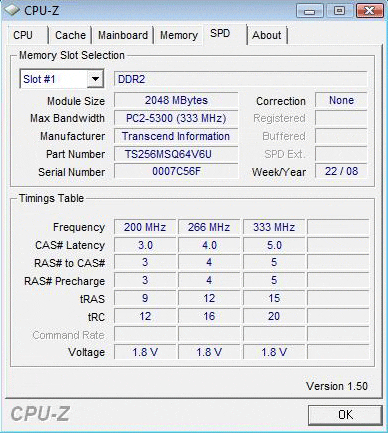Open the Mainboard tab
Screen dimensions: 388x433
(x=123, y=35)
